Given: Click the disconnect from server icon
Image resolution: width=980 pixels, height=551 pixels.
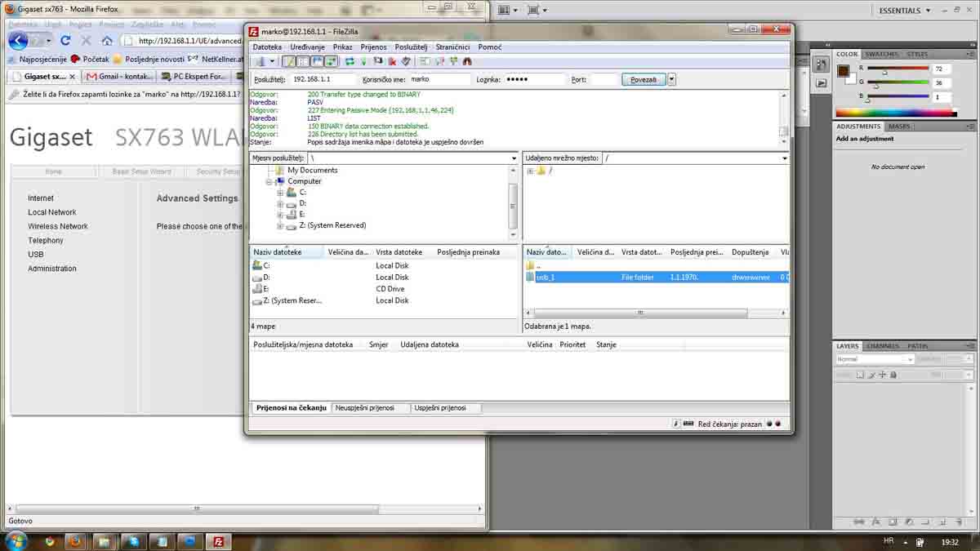Looking at the screenshot, I should [x=392, y=61].
